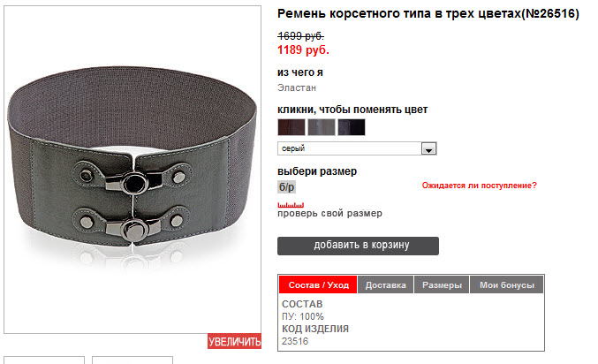Switch to the Доставка tab
The width and height of the screenshot is (598, 364).
(386, 284)
